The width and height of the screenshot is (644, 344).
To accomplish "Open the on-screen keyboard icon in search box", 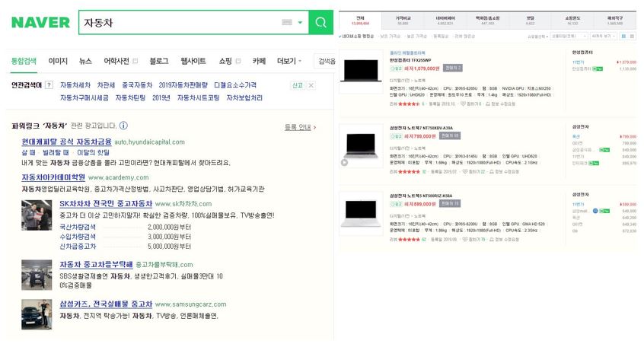I will point(287,22).
